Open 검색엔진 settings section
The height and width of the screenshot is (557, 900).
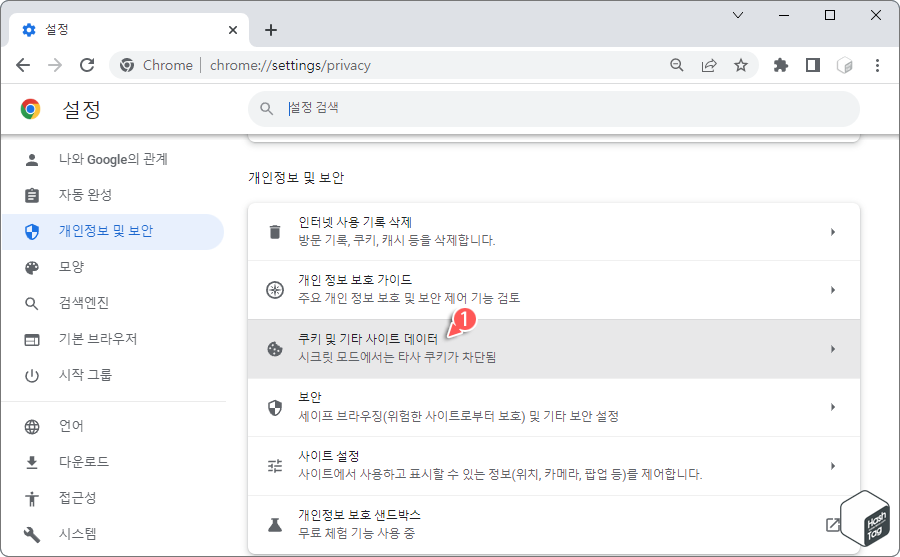(113, 303)
